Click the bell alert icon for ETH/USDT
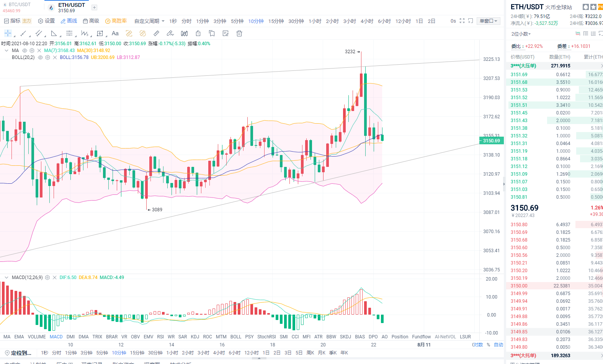The image size is (603, 364). 586,7
